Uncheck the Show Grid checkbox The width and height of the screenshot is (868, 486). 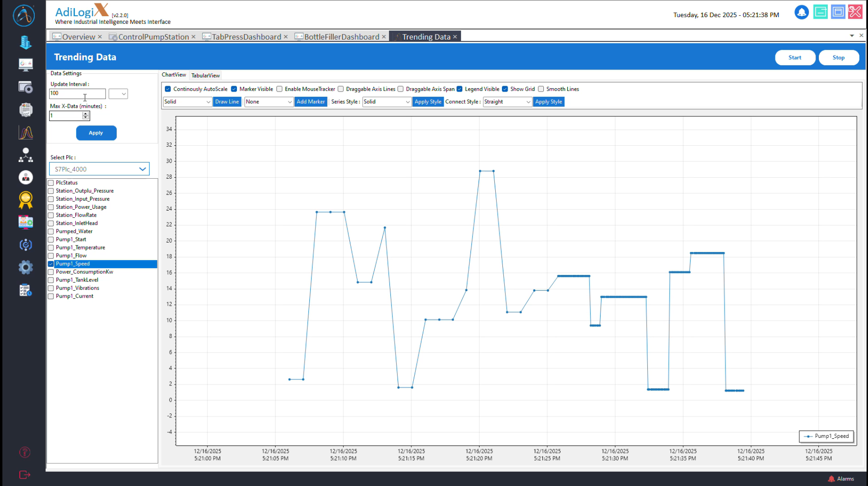coord(505,89)
